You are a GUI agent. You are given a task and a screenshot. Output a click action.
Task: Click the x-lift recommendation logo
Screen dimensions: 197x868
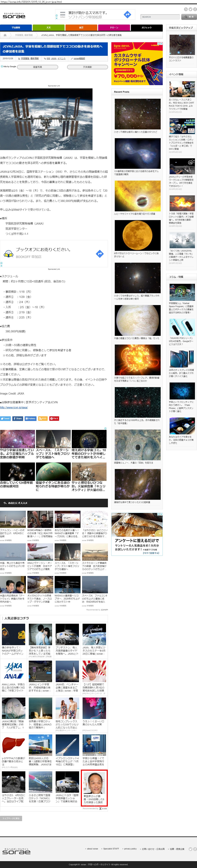click(103, 809)
